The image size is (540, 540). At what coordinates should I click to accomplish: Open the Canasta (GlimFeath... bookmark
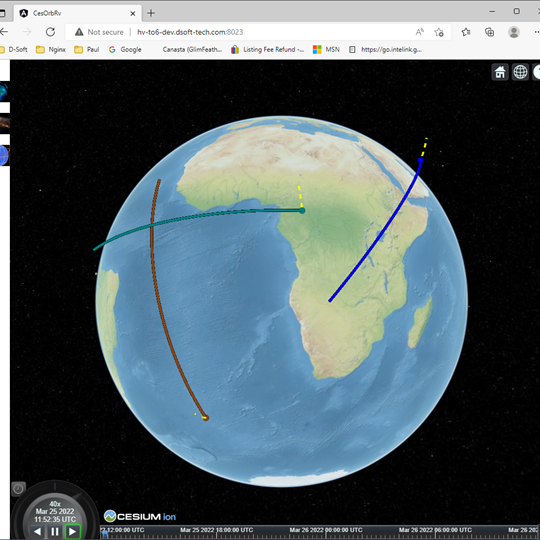(192, 50)
